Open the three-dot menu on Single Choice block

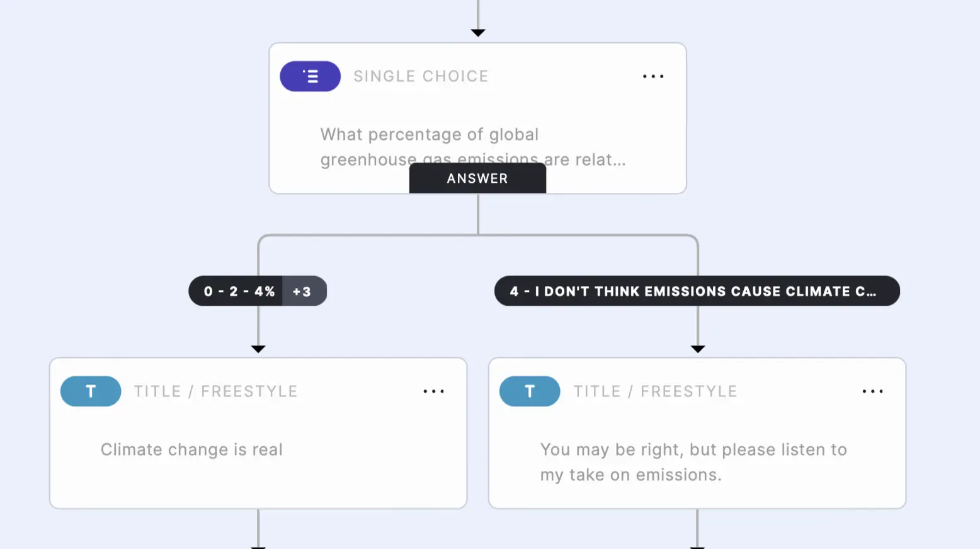653,76
